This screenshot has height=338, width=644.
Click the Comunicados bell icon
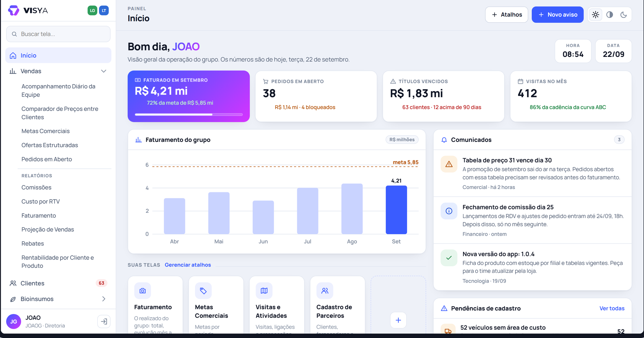pyautogui.click(x=444, y=140)
